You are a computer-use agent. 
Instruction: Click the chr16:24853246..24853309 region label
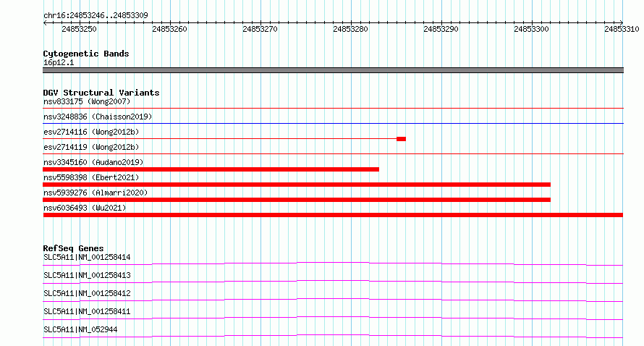click(x=96, y=15)
